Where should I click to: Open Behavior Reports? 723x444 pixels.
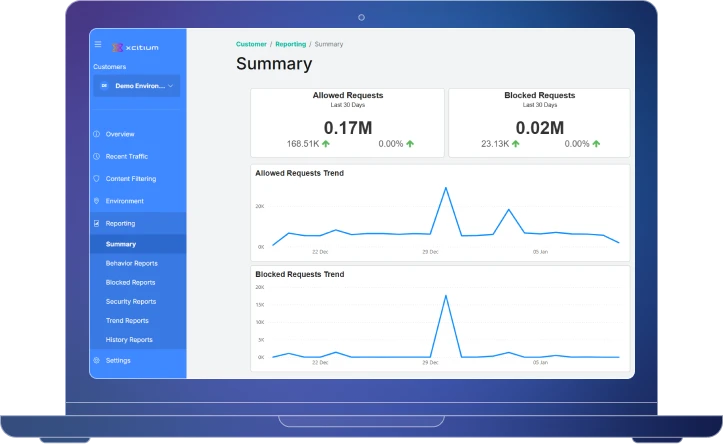[131, 263]
